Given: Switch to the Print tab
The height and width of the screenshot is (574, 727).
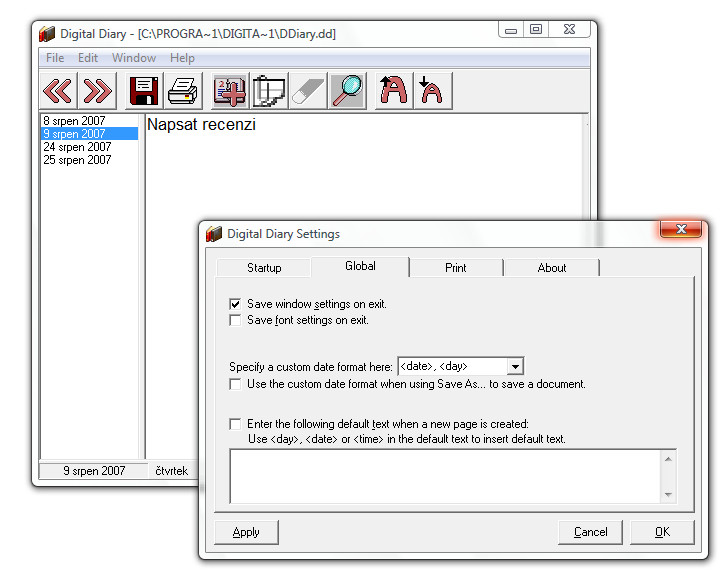Looking at the screenshot, I should click(x=456, y=268).
